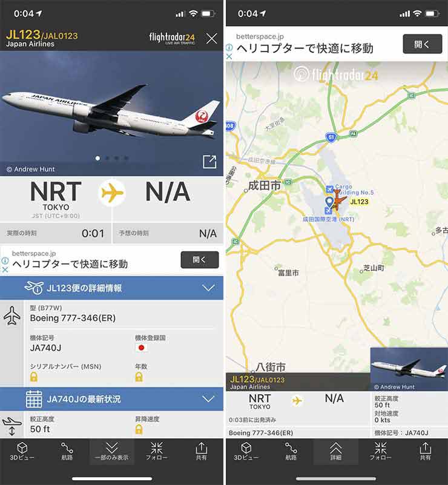The height and width of the screenshot is (485, 448).
Task: Expand details with 詳細 button on map screen
Action: pos(336,451)
